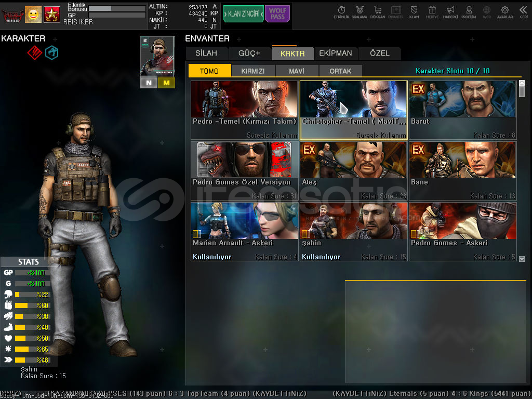The width and height of the screenshot is (532, 399).
Task: Click the KP 434240 value
Action: [x=198, y=14]
